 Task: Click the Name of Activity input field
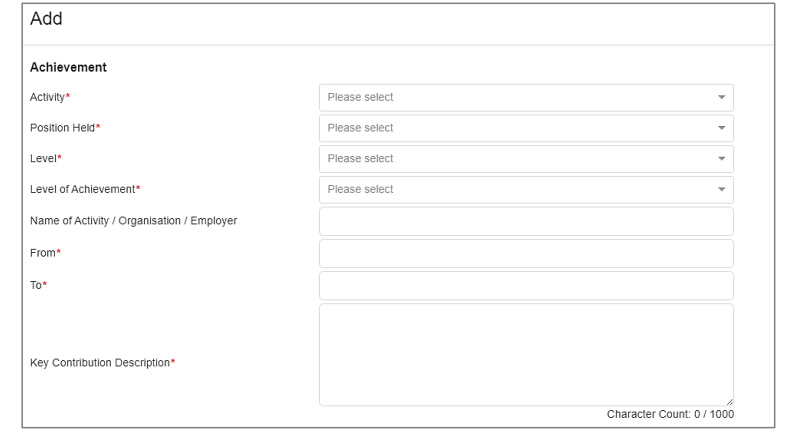click(526, 221)
